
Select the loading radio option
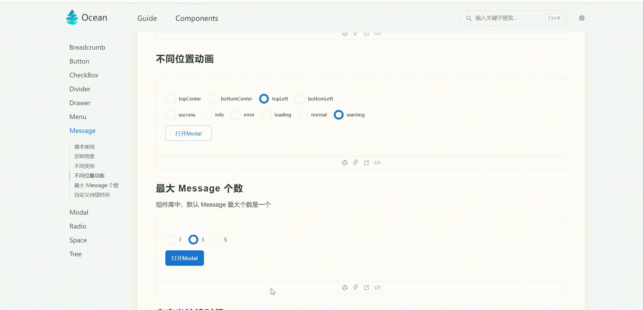(x=266, y=115)
